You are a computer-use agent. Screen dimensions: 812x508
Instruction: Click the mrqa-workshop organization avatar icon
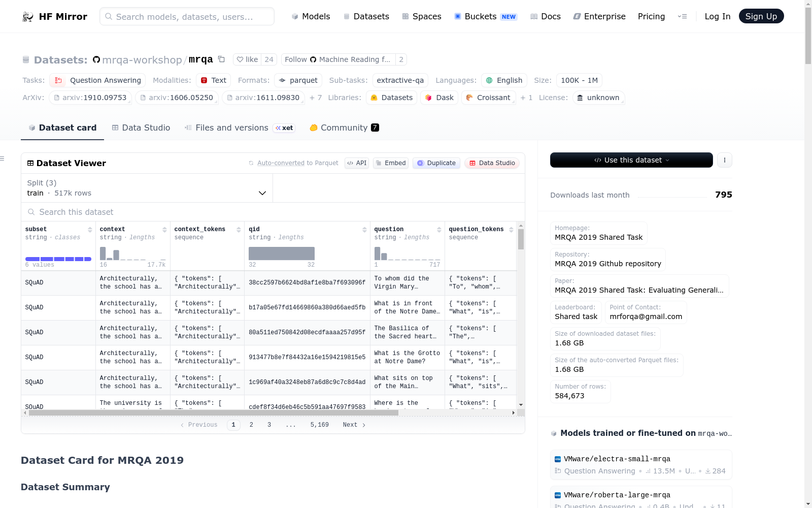point(96,60)
